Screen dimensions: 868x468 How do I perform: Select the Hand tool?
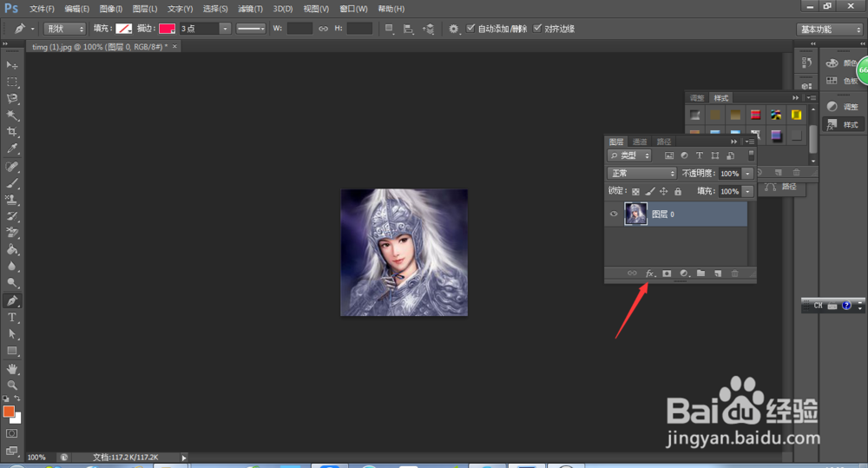[11, 369]
